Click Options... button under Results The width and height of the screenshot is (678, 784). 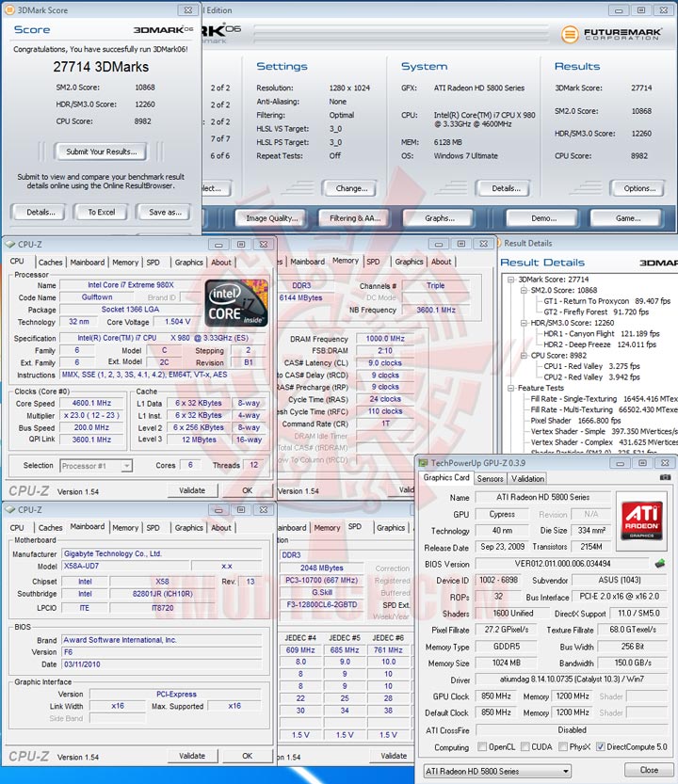pyautogui.click(x=639, y=188)
